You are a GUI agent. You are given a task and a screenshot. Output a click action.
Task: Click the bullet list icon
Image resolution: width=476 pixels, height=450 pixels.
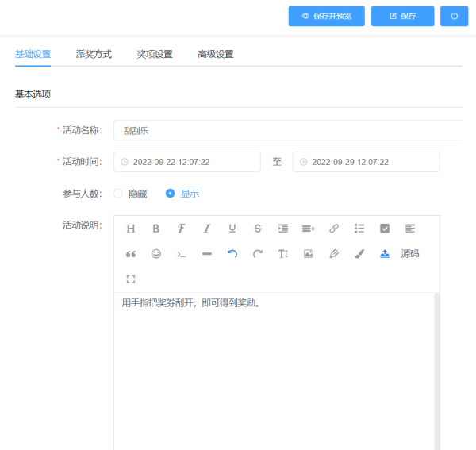(359, 229)
